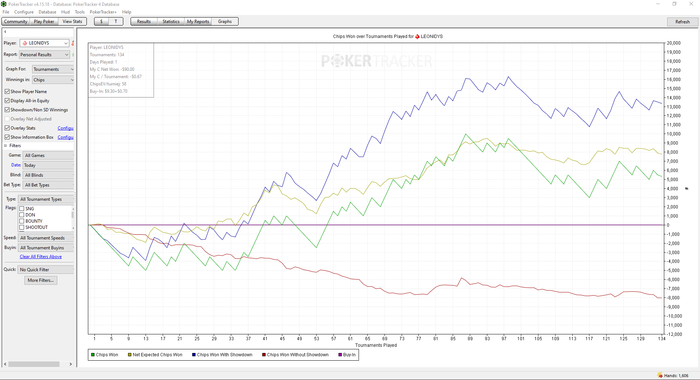700x380 pixels.
Task: Open the Quick filter dropdown
Action: pyautogui.click(x=46, y=270)
